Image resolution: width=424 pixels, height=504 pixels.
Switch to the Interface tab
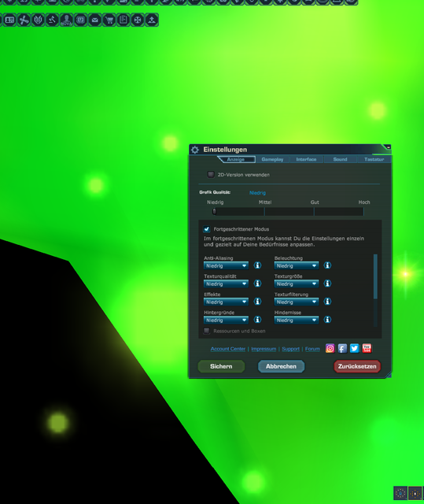pos(306,159)
